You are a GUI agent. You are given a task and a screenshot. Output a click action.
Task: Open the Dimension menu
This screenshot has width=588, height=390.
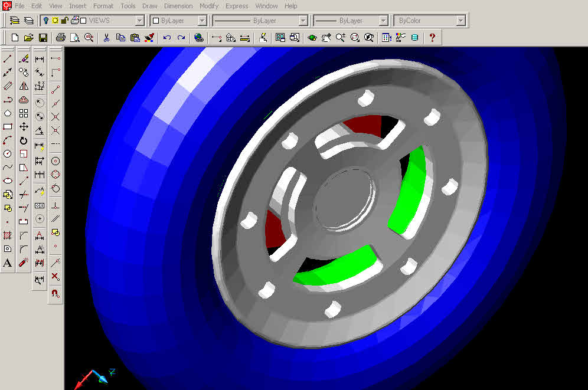point(178,6)
